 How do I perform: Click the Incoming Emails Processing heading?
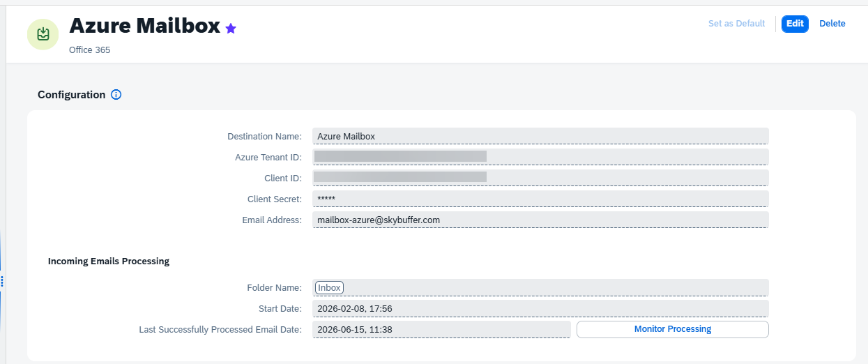pos(109,261)
